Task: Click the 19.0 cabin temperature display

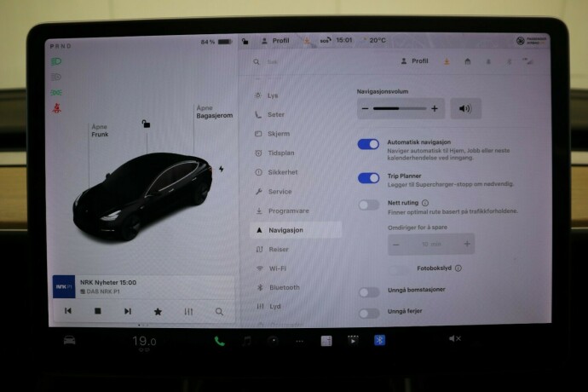Action: coord(144,342)
